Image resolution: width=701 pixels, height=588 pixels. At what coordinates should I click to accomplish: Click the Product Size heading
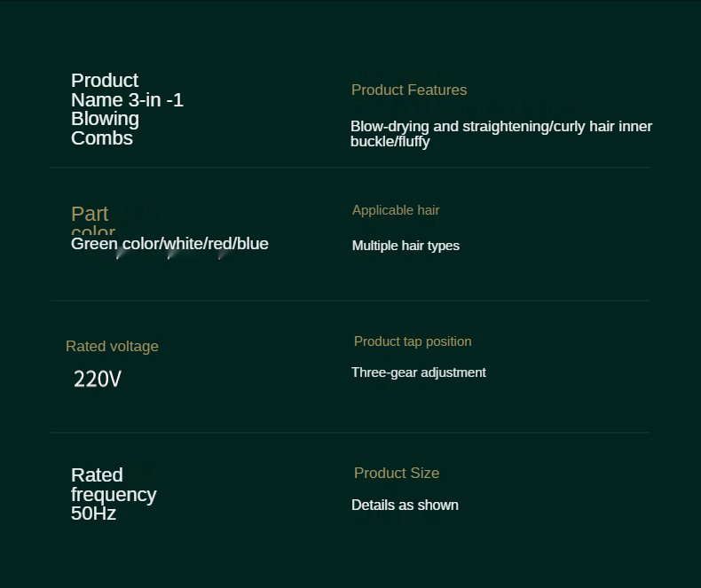tap(397, 473)
